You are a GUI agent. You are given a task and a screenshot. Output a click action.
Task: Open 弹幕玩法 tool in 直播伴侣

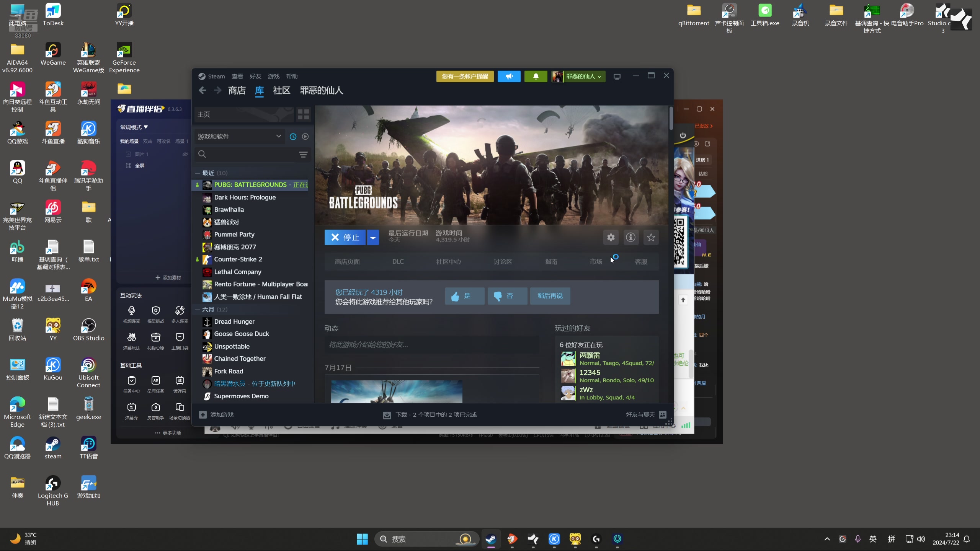pyautogui.click(x=131, y=341)
